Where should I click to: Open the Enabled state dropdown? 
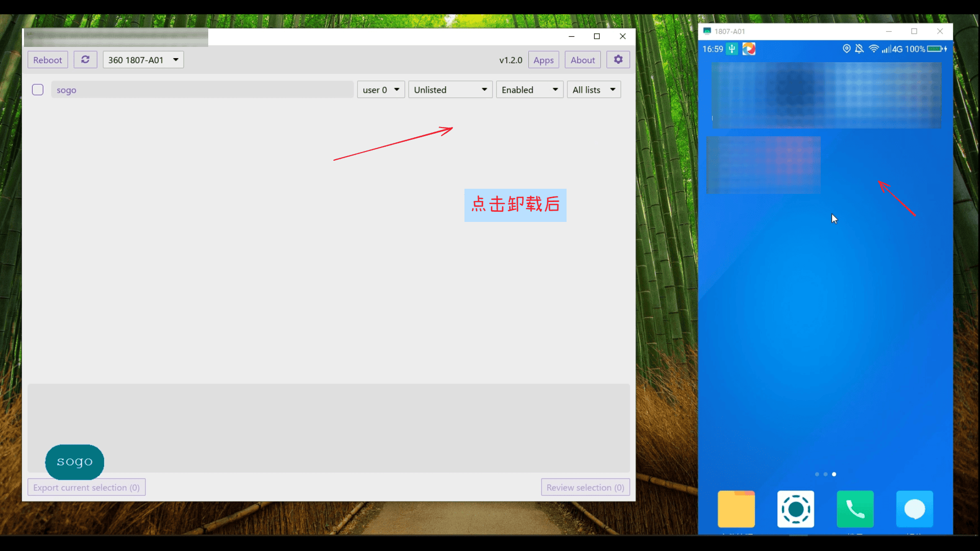pos(530,90)
